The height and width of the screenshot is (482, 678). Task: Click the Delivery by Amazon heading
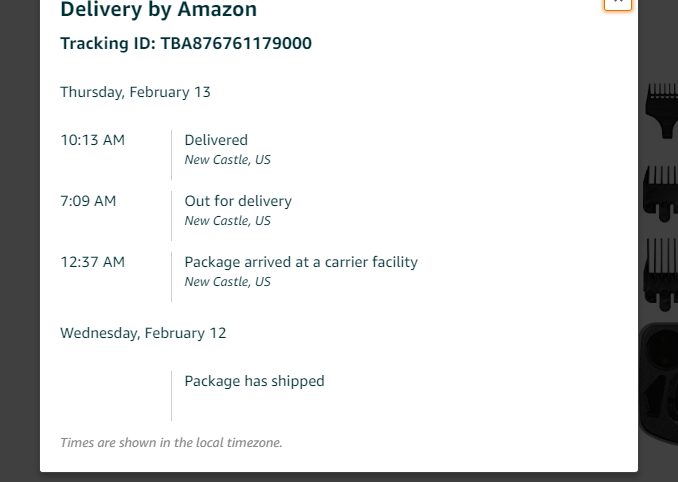point(158,9)
